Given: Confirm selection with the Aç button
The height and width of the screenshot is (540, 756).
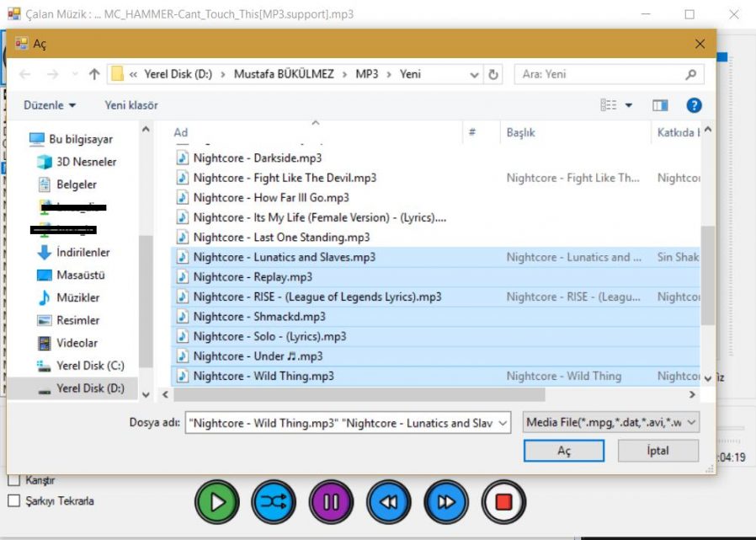Looking at the screenshot, I should tap(564, 451).
